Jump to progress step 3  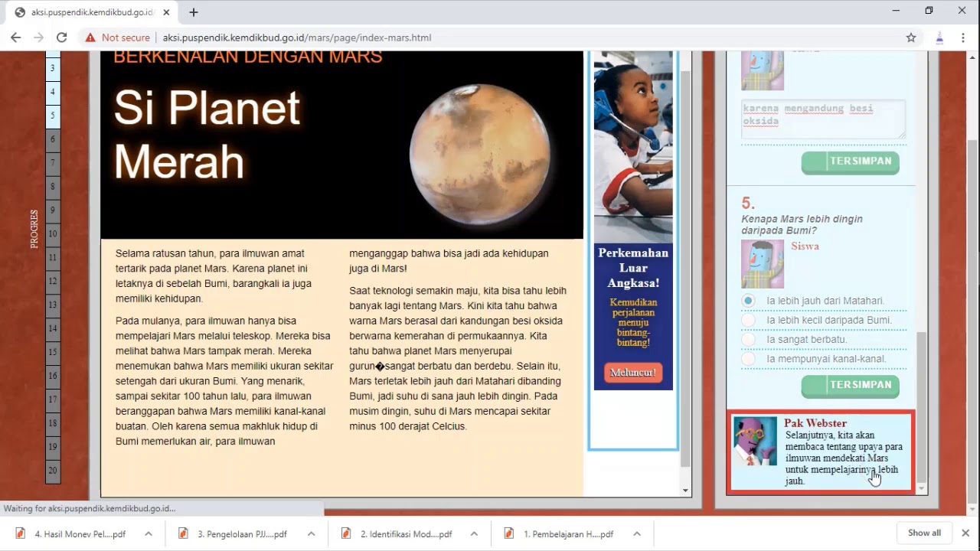pos(53,68)
